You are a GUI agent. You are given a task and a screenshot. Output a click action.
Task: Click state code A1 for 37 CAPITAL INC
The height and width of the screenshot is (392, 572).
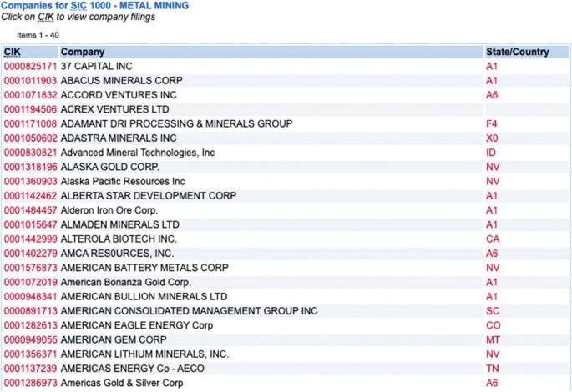click(x=491, y=66)
